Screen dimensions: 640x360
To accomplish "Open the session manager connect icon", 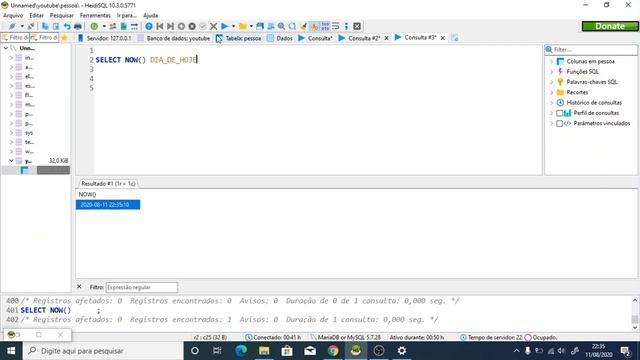I will (12, 26).
